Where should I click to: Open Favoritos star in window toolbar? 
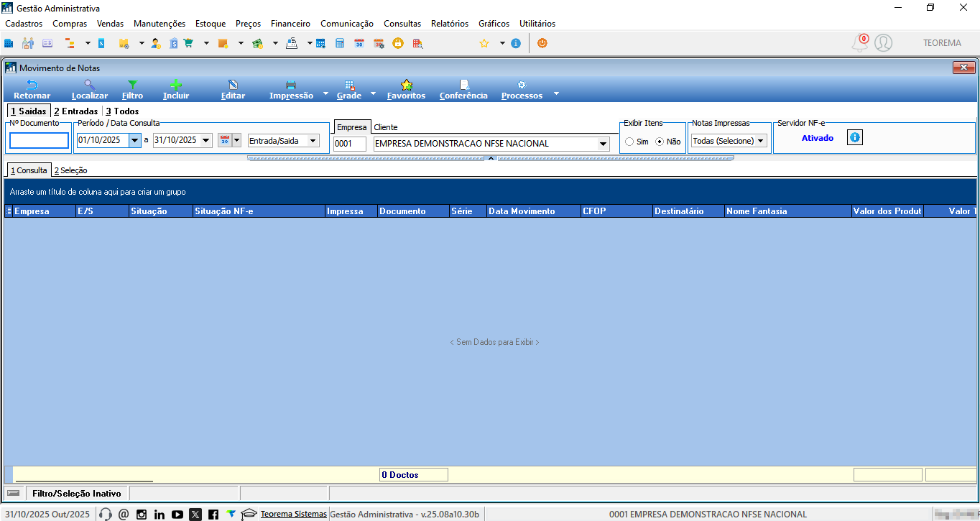tap(406, 90)
